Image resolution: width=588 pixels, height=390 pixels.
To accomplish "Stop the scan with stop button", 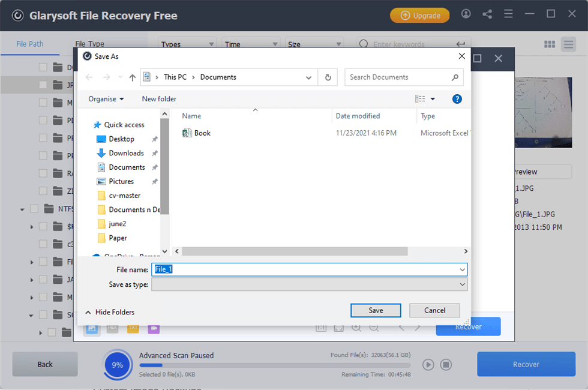I will [446, 364].
